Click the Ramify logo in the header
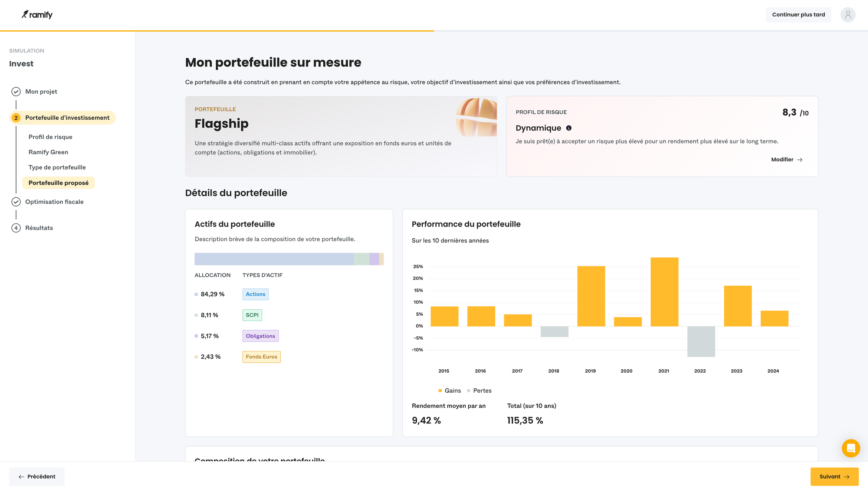Image resolution: width=868 pixels, height=492 pixels. coord(37,14)
